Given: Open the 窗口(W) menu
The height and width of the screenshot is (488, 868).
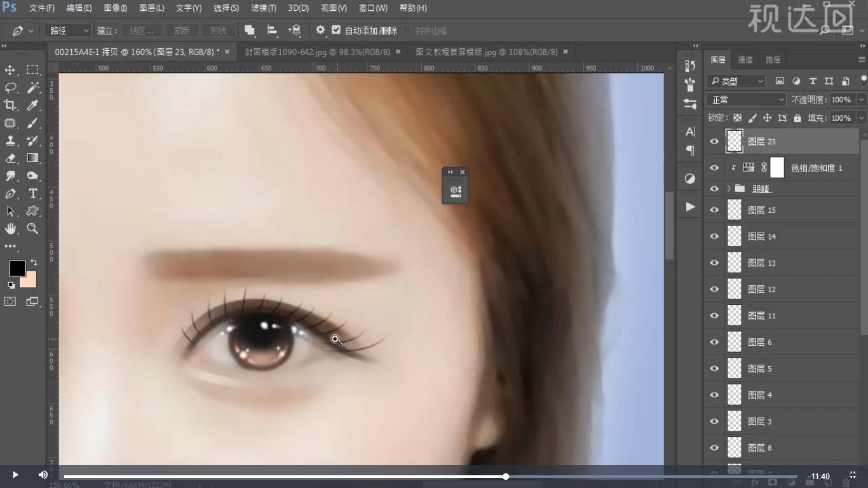Looking at the screenshot, I should (373, 8).
